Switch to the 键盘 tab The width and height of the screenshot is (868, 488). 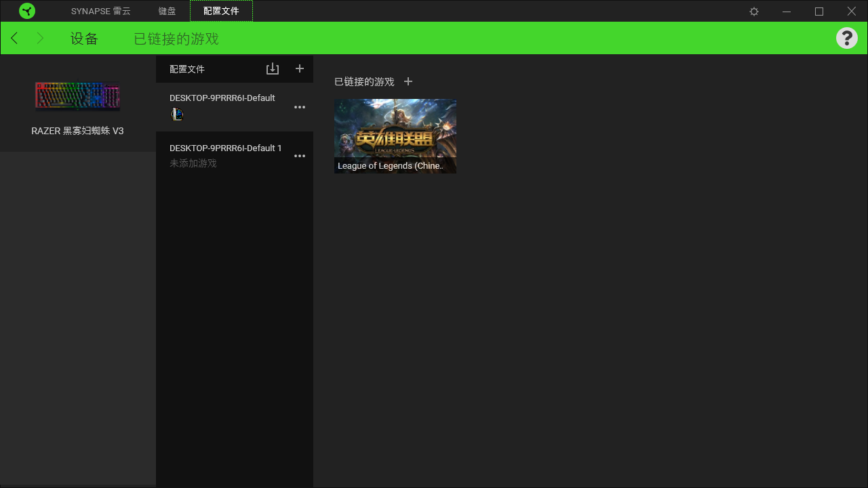pos(167,11)
